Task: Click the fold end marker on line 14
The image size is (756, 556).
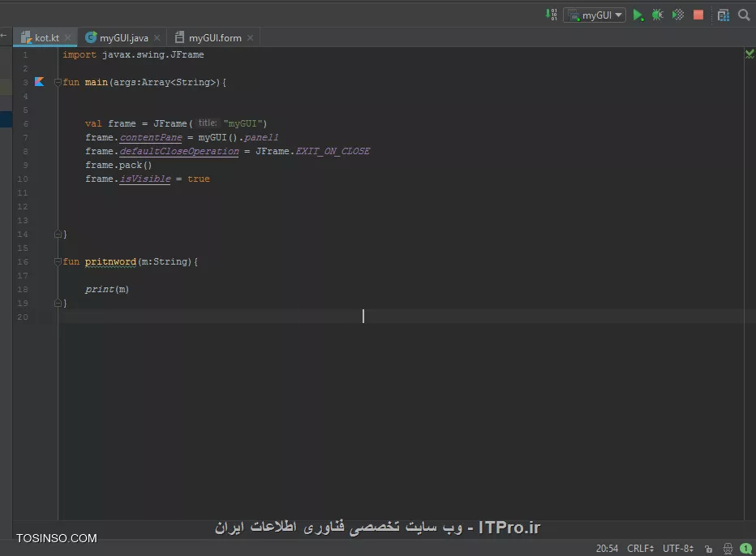Action: point(58,234)
